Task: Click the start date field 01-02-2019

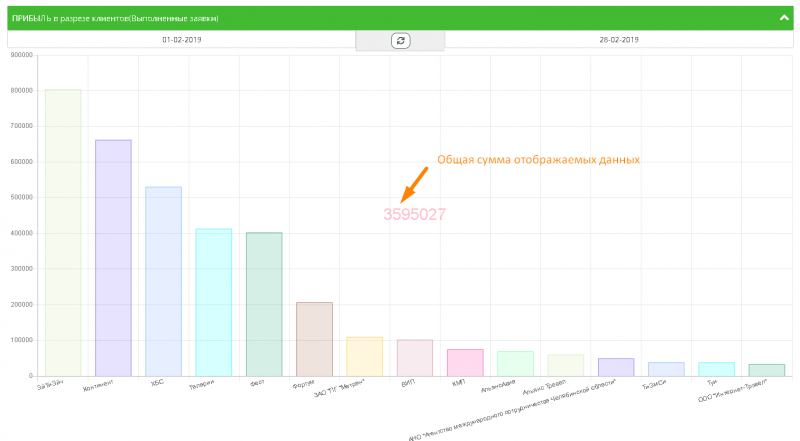Action: [x=181, y=40]
